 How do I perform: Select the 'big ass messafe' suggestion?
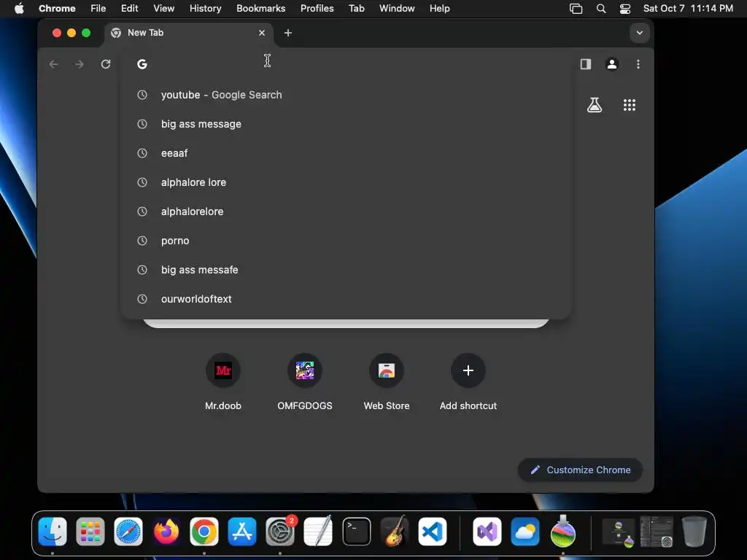pyautogui.click(x=346, y=270)
